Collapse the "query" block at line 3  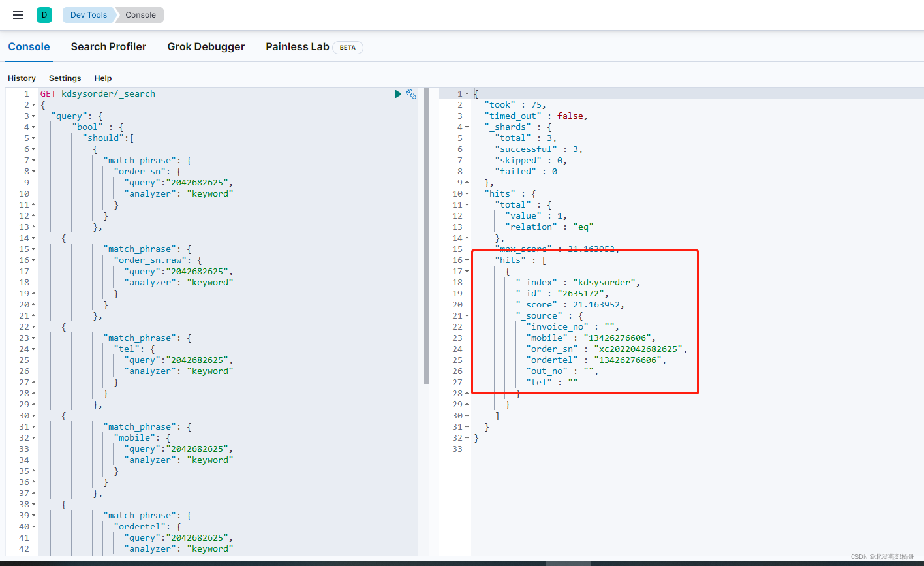[x=33, y=116]
